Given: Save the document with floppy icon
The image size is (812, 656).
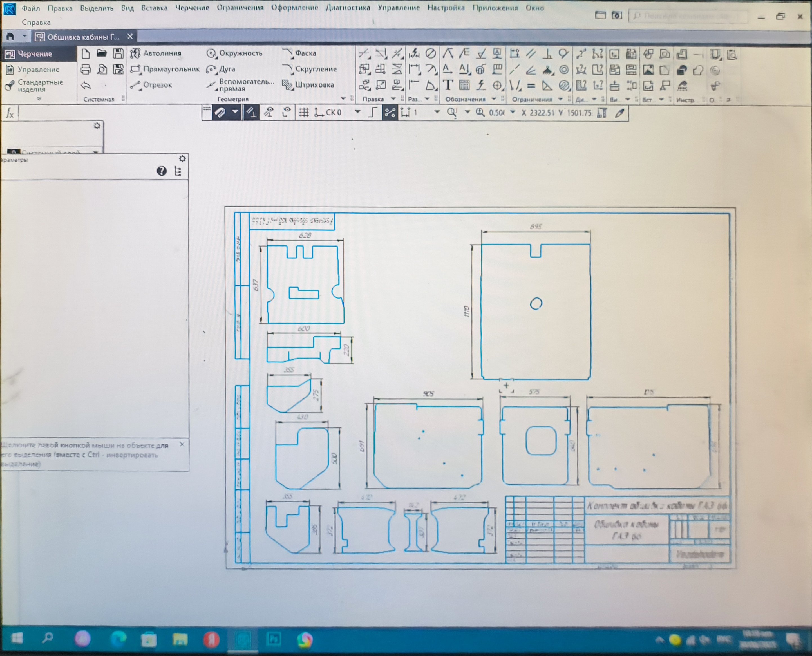Looking at the screenshot, I should click(x=118, y=53).
